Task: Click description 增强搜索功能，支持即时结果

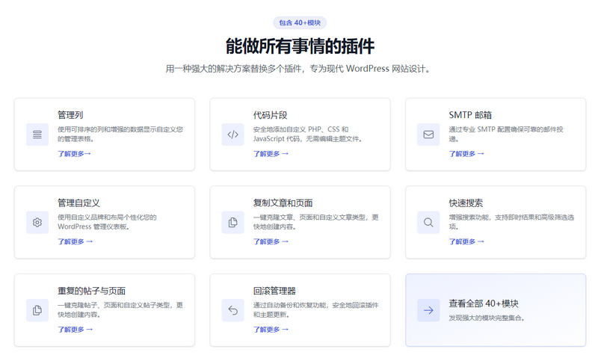Action: point(511,222)
